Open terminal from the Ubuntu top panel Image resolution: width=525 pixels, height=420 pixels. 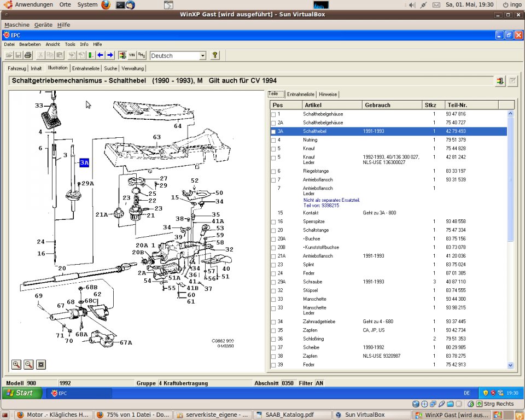(x=120, y=5)
